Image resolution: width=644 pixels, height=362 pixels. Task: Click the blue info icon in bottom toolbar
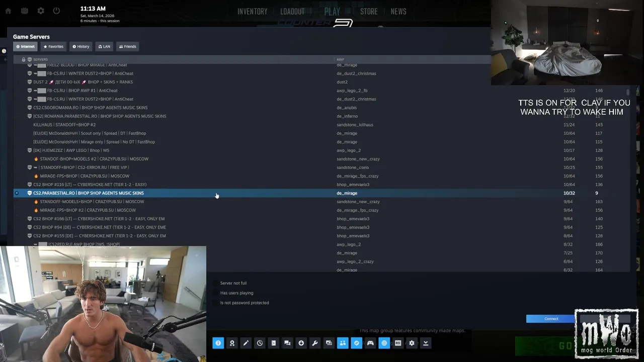click(x=218, y=343)
